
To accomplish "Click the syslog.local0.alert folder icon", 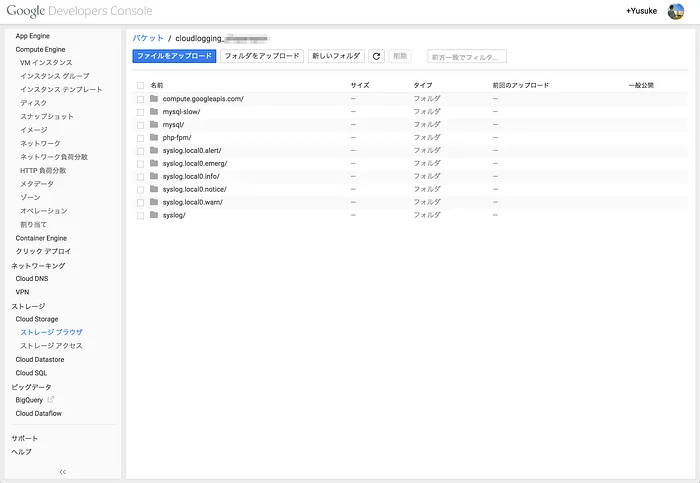I will [x=154, y=150].
